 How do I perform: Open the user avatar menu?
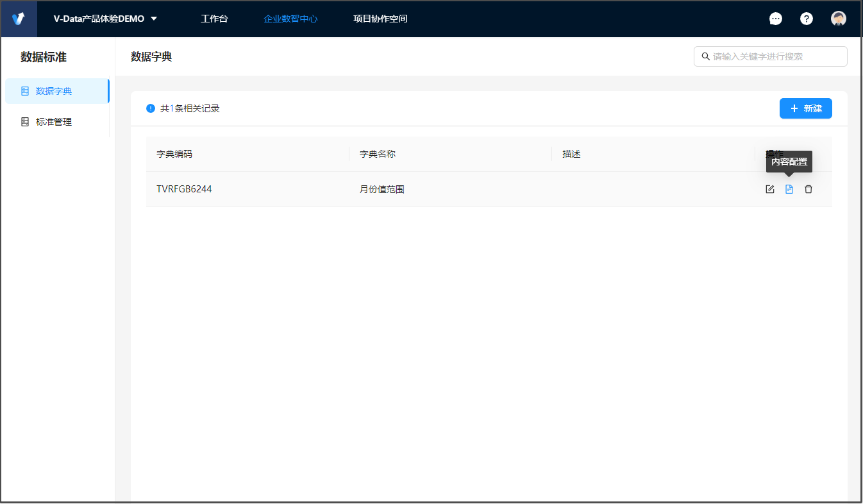838,19
